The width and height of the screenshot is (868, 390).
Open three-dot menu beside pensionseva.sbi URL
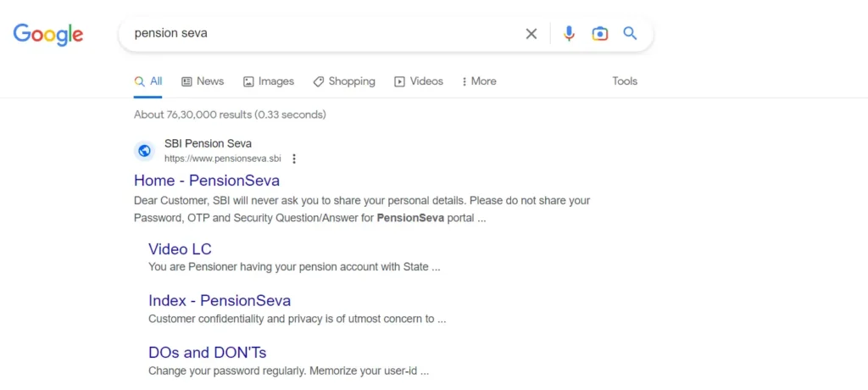click(x=294, y=159)
